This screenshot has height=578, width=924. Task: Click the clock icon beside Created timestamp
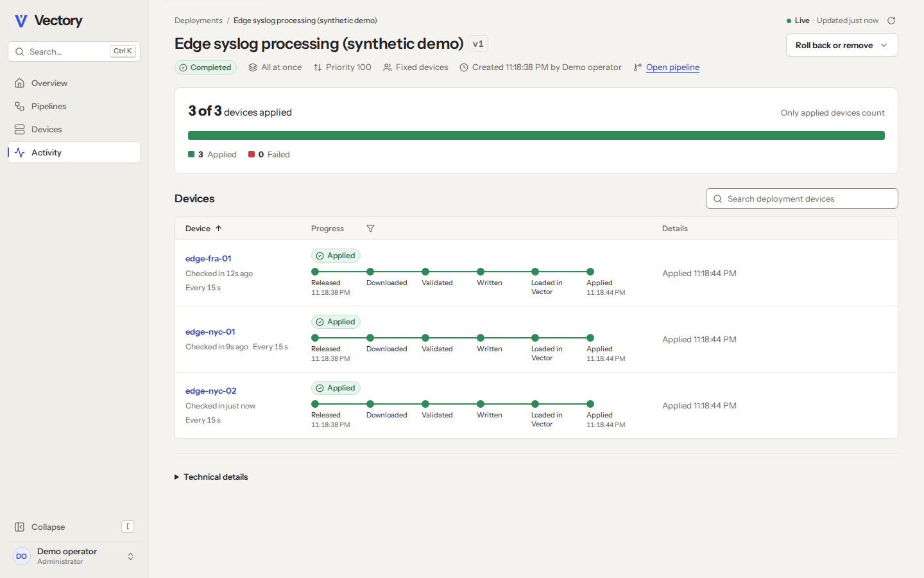coord(464,67)
